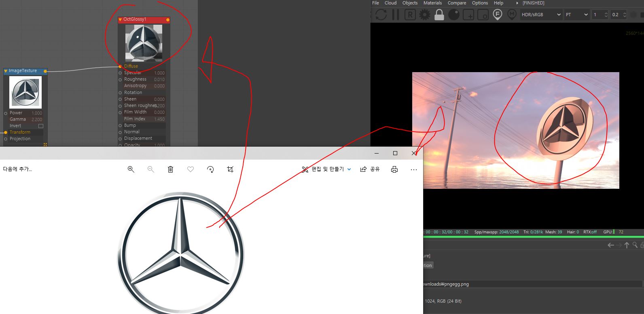Open the PT kernel dropdown
The height and width of the screenshot is (314, 644).
[x=576, y=15]
